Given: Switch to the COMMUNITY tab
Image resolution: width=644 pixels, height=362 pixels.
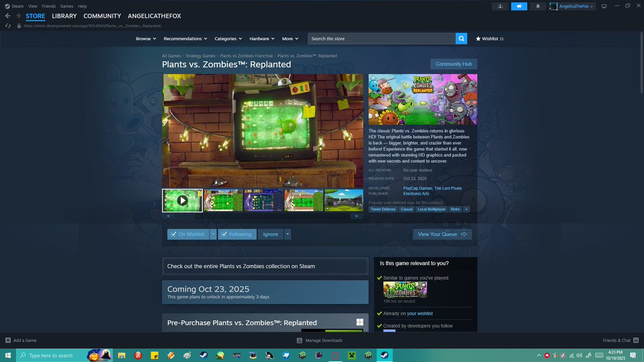Looking at the screenshot, I should pos(102,16).
